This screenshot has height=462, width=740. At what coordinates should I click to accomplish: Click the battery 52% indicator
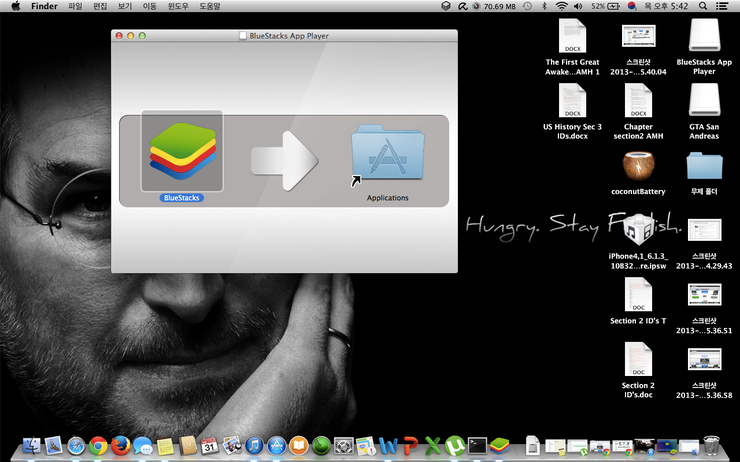tap(605, 6)
